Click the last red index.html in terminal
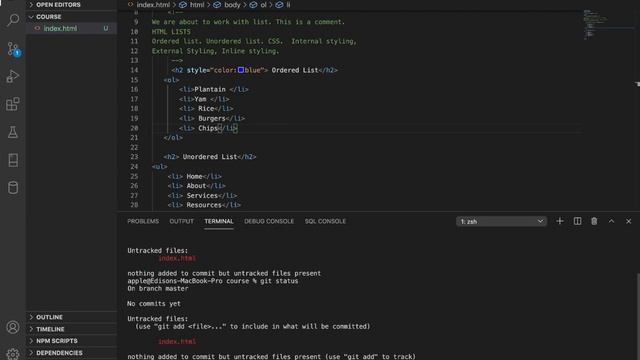The height and width of the screenshot is (360, 640). [177, 342]
